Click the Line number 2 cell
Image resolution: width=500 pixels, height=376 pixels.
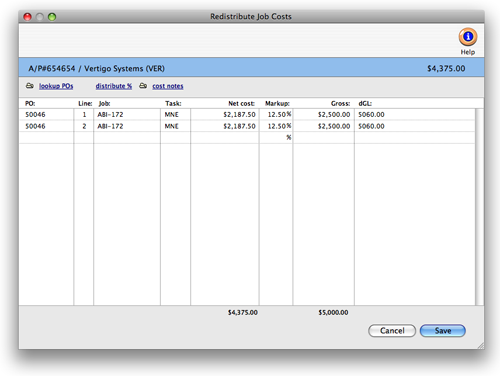coord(84,126)
